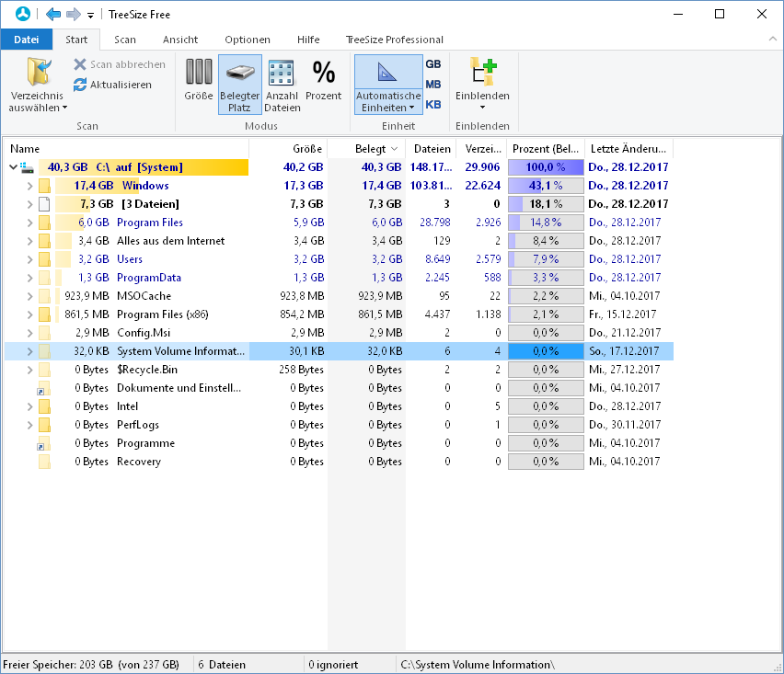Sort by the Dateien column header
The height and width of the screenshot is (674, 784).
(x=431, y=149)
